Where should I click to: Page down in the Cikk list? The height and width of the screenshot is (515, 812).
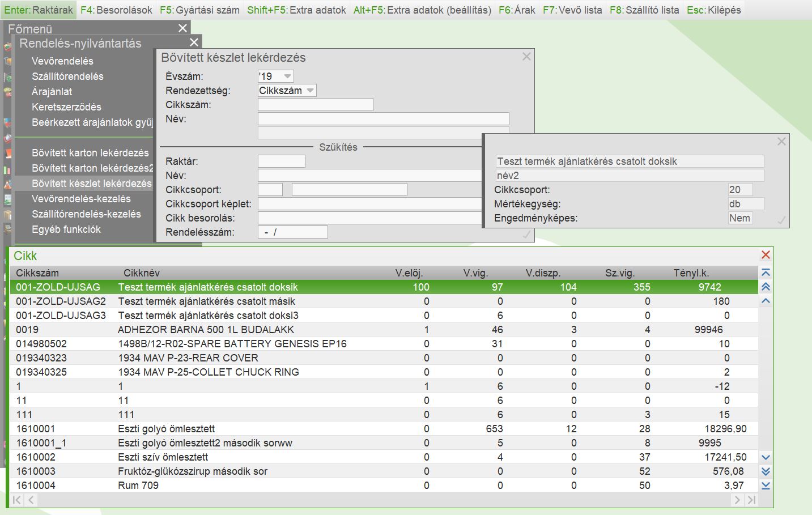[x=766, y=471]
